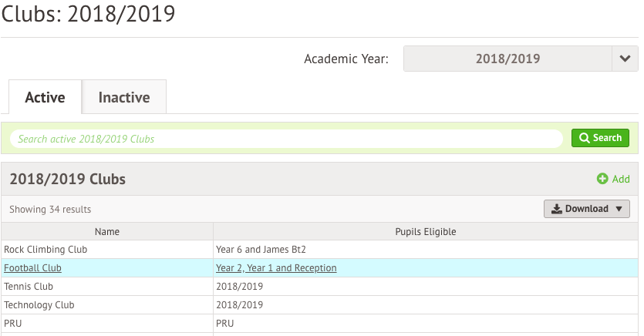The height and width of the screenshot is (336, 644).
Task: Select the Tennis Club row
Action: click(x=319, y=287)
